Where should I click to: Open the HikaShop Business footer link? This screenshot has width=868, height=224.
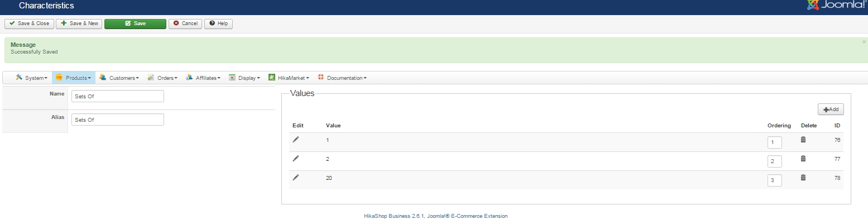point(435,216)
